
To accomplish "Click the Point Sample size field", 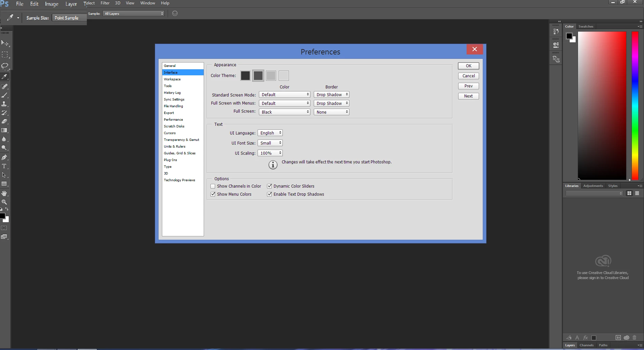I will pyautogui.click(x=69, y=18).
